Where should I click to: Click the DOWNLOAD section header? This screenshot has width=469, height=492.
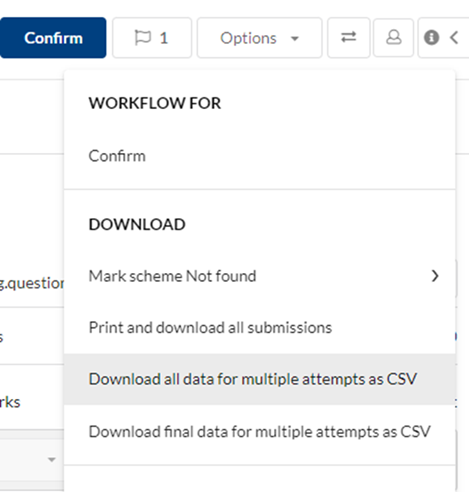[x=137, y=224]
